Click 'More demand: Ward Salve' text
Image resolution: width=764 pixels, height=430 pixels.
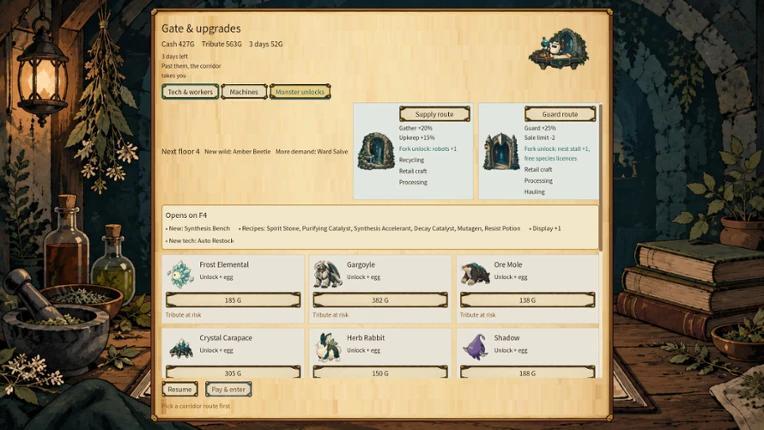312,151
